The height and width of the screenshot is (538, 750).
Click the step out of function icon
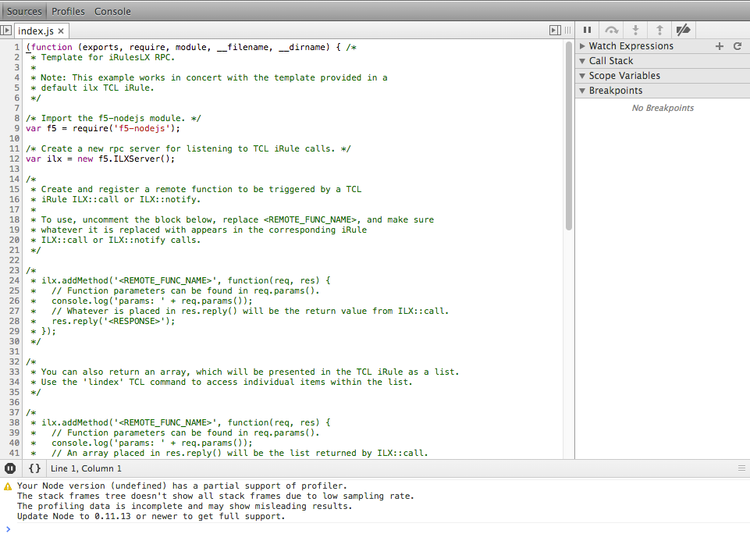(x=659, y=31)
